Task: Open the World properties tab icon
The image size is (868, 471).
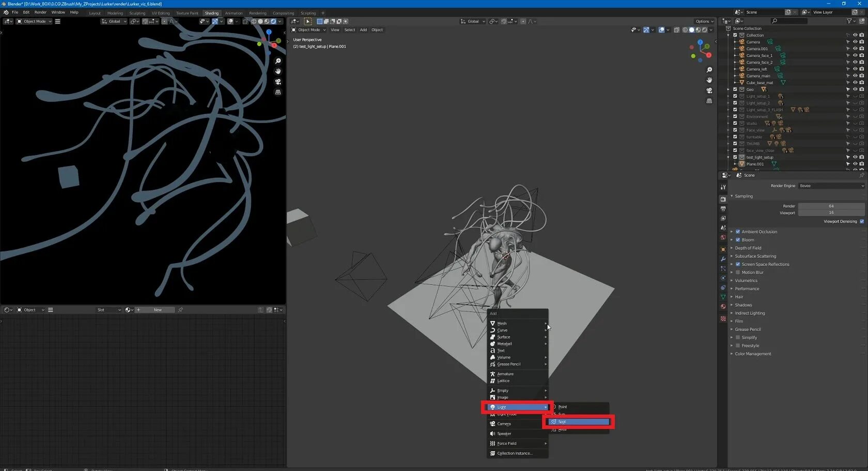Action: [723, 238]
